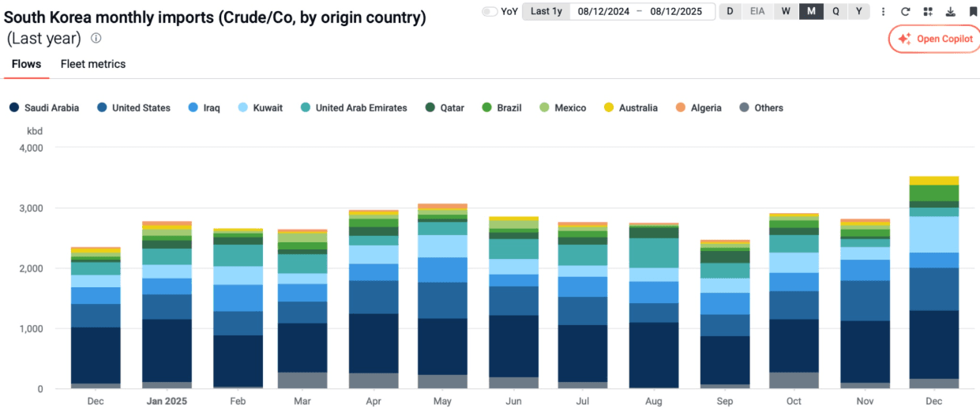Click the refresh chart icon
The image size is (980, 412).
point(905,12)
